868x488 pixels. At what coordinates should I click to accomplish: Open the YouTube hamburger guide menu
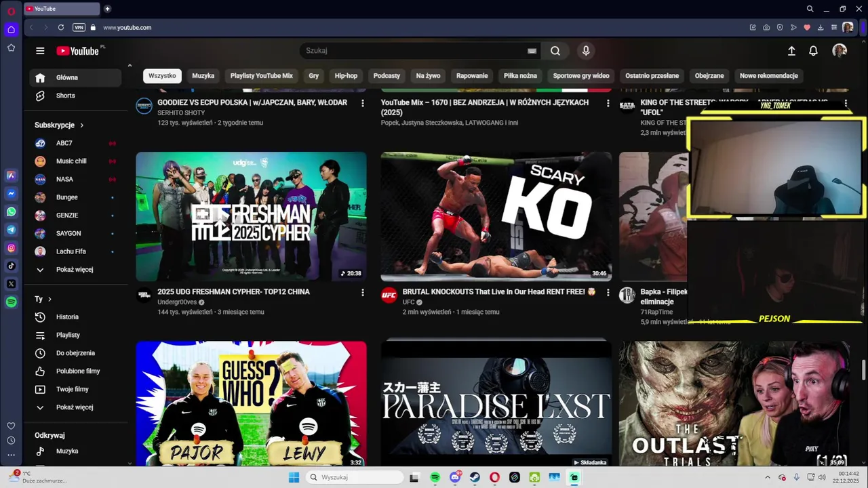click(40, 51)
